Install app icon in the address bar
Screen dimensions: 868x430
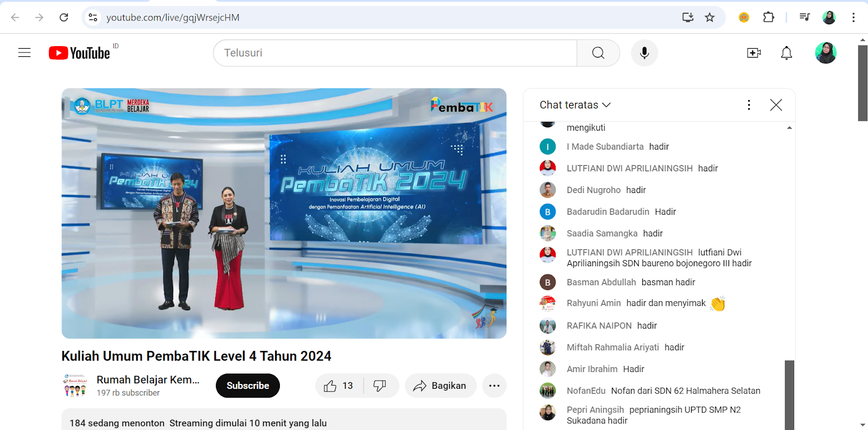point(688,17)
